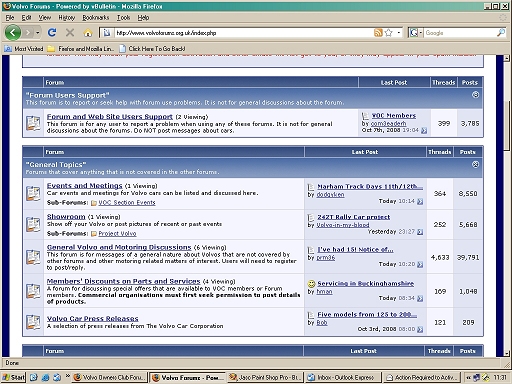
Task: Click the search magnifier icon
Action: coord(501,33)
